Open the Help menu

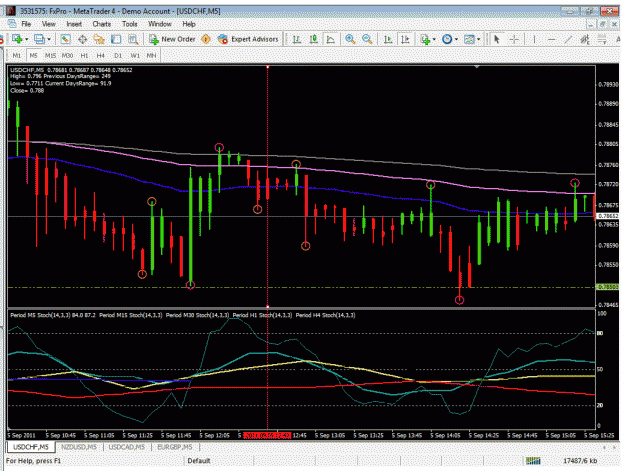click(189, 24)
